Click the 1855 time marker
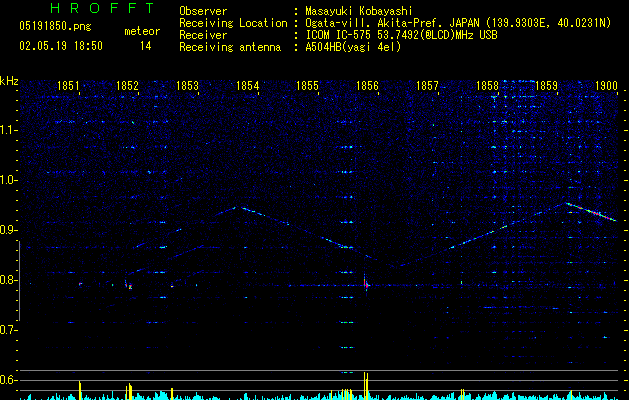Image resolution: width=629 pixels, height=400 pixels. (x=307, y=85)
